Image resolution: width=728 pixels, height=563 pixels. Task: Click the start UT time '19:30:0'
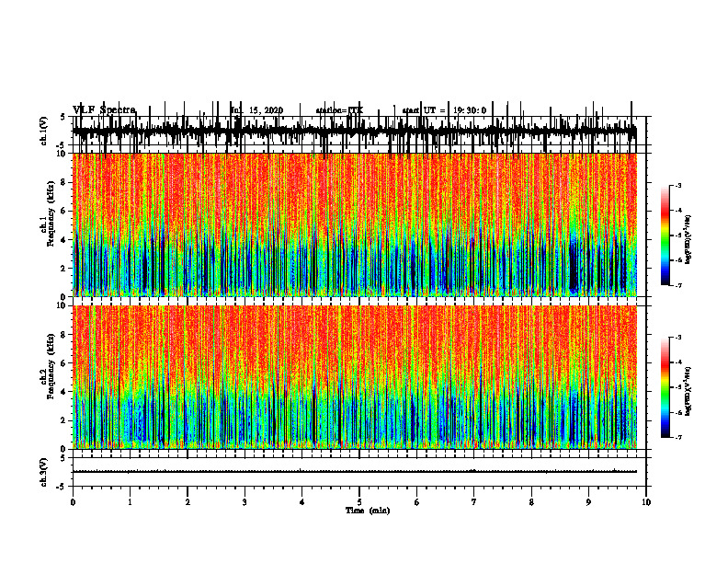pyautogui.click(x=470, y=110)
